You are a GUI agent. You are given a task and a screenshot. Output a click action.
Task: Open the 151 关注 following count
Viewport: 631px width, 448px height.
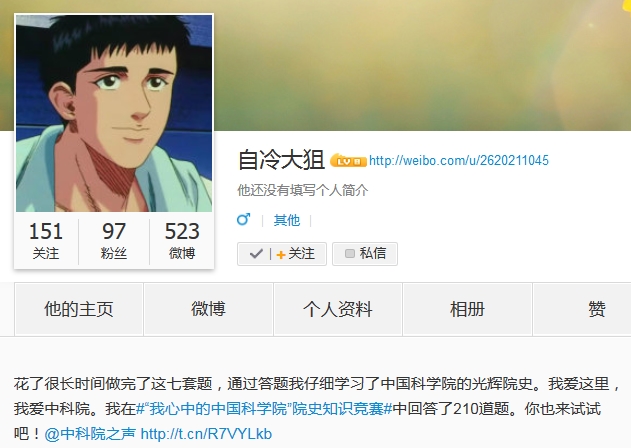click(46, 241)
